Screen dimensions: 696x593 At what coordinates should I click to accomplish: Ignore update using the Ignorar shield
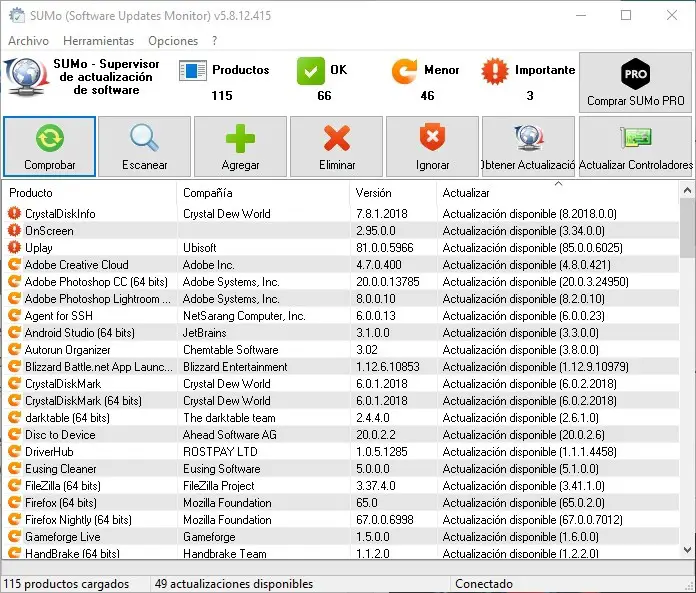[x=432, y=146]
